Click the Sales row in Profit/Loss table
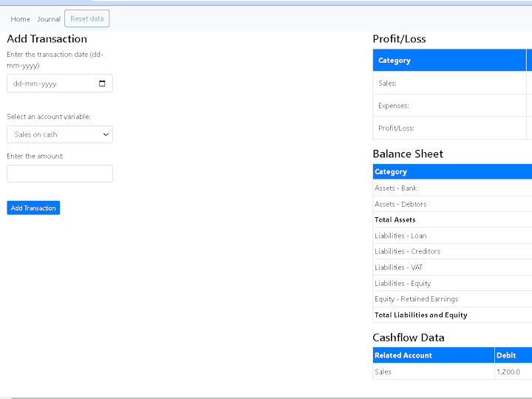This screenshot has height=399, width=532. point(452,83)
